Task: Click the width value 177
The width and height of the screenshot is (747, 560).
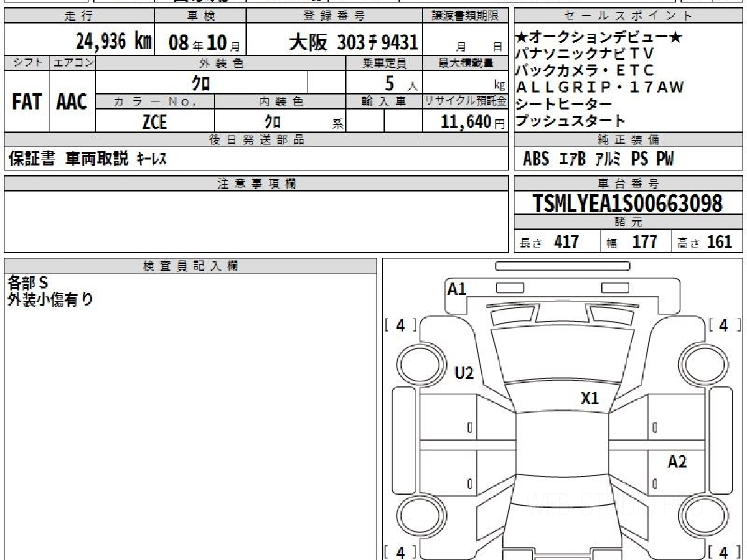Action: (x=644, y=241)
